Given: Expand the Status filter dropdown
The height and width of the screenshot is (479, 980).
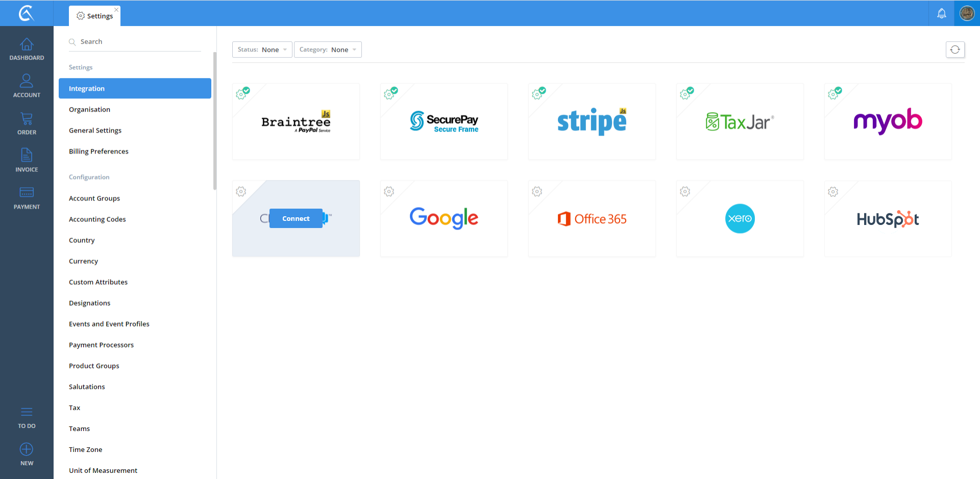Looking at the screenshot, I should [262, 49].
